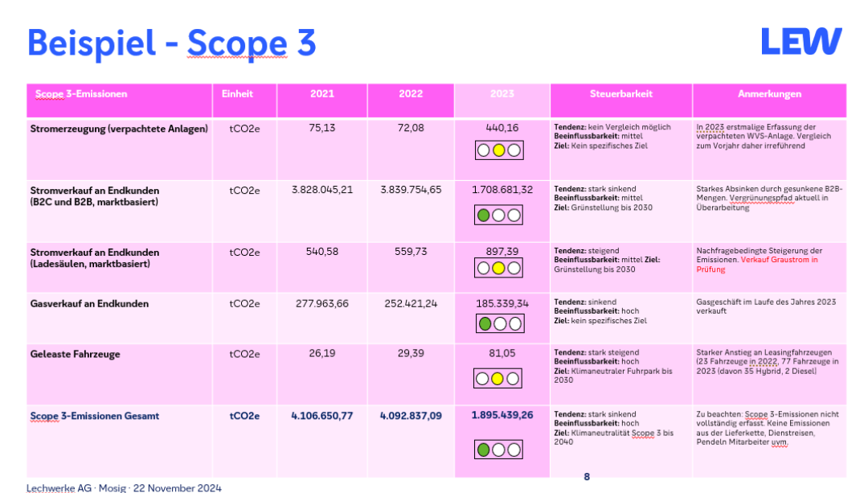The image size is (868, 493).
Task: Click traffic light in the 1.708.681,32 cell
Action: point(499,215)
